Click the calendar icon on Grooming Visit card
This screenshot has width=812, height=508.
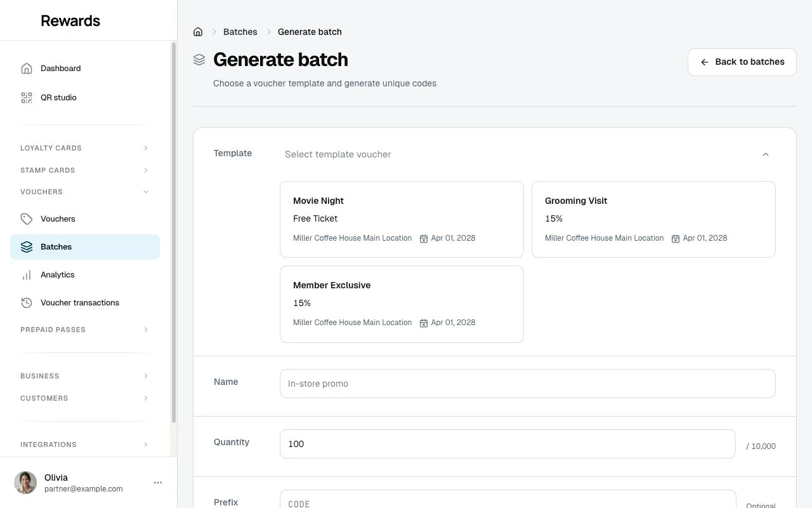tap(676, 239)
